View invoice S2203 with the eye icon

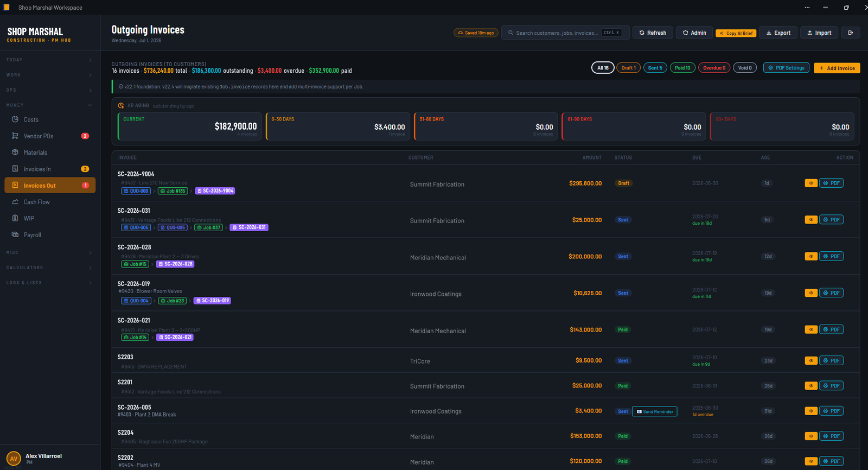811,360
